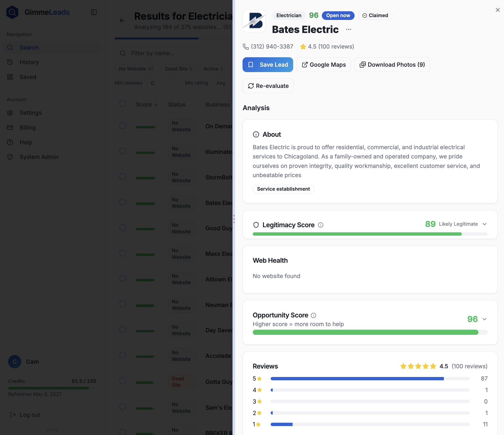Expand the Legitimacy Score section
The width and height of the screenshot is (504, 435).
point(484,224)
